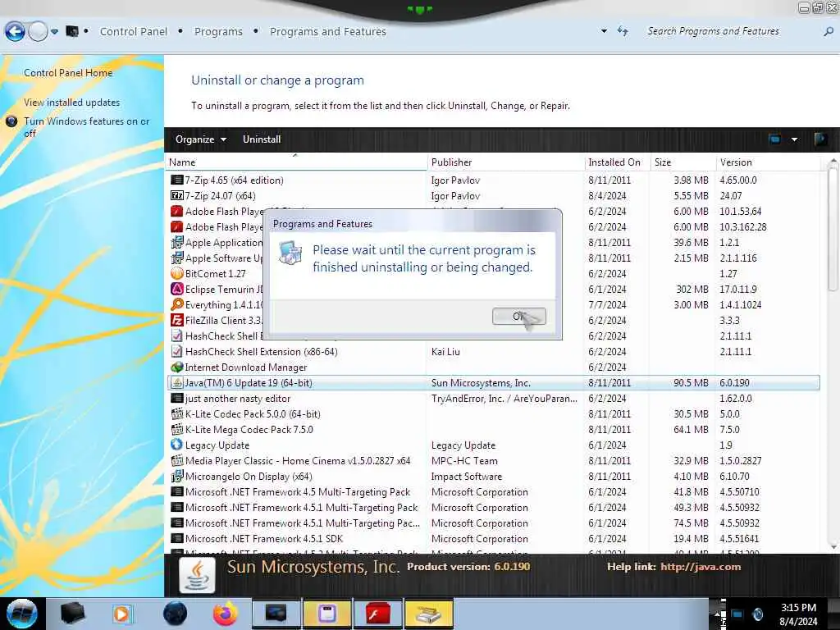Click publisher Kai Liu cell

click(x=445, y=351)
